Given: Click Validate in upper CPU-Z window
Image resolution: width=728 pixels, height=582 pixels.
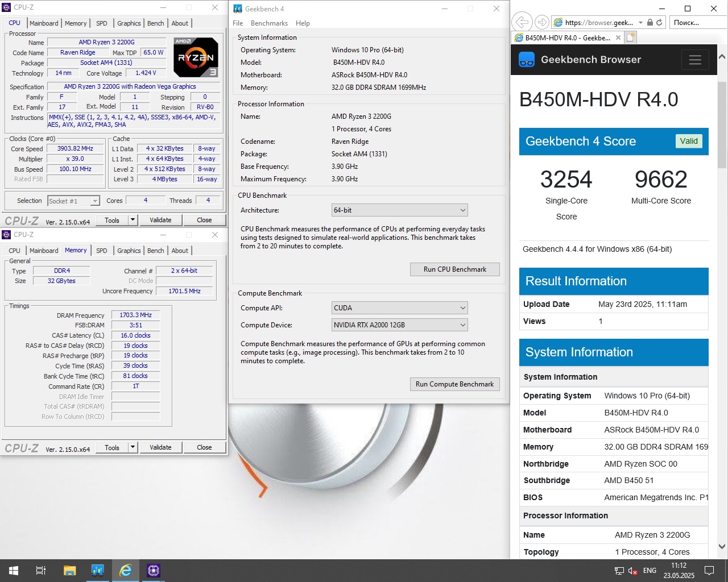Looking at the screenshot, I should (x=160, y=220).
